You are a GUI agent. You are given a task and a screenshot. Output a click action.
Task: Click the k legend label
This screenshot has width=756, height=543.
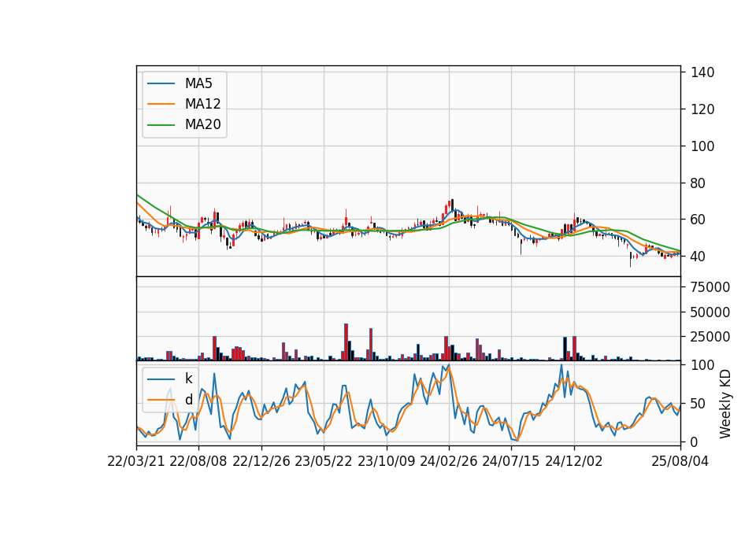pos(188,379)
